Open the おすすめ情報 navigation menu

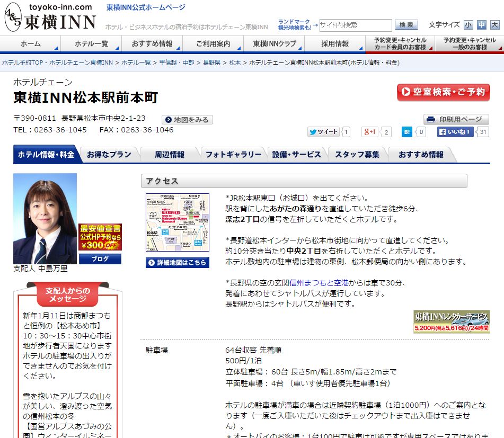(152, 43)
